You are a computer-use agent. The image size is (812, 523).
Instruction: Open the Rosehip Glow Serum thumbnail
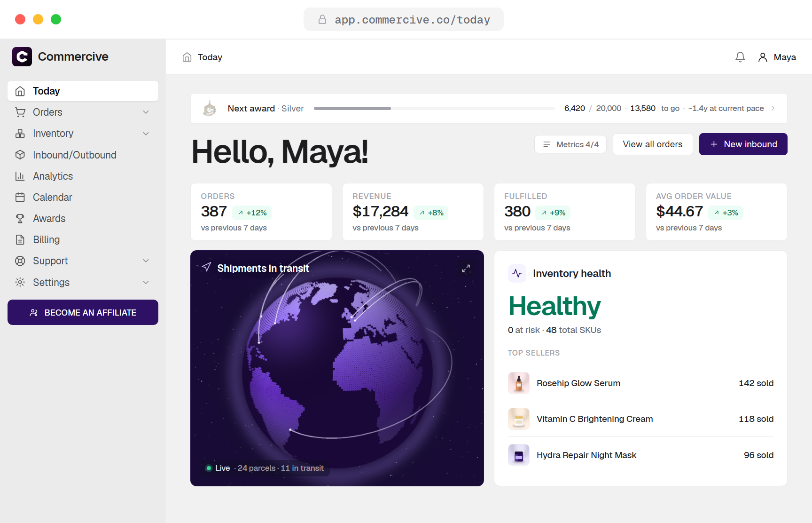click(x=519, y=383)
